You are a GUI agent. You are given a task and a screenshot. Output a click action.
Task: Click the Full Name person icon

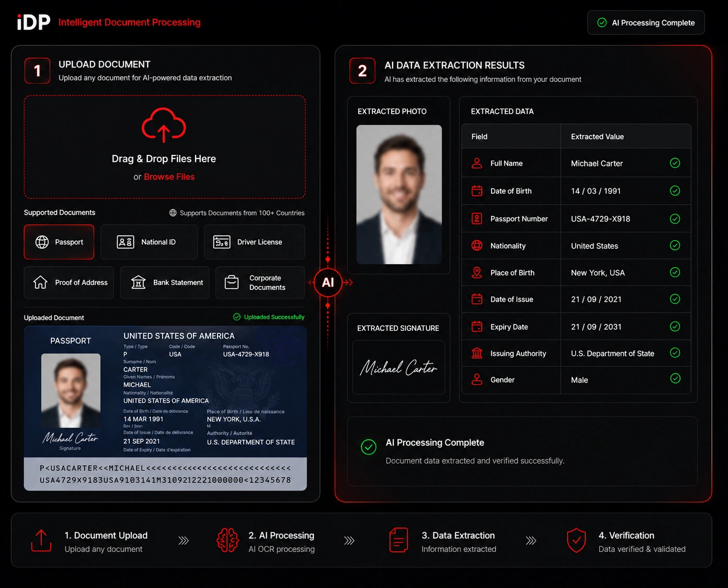click(477, 163)
